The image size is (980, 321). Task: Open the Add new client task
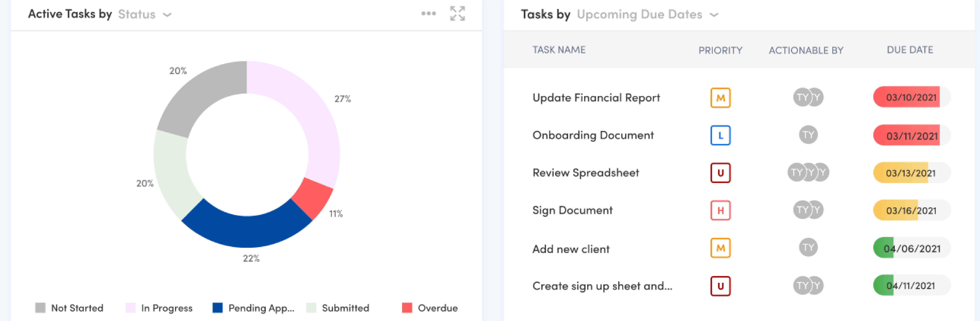pos(571,249)
